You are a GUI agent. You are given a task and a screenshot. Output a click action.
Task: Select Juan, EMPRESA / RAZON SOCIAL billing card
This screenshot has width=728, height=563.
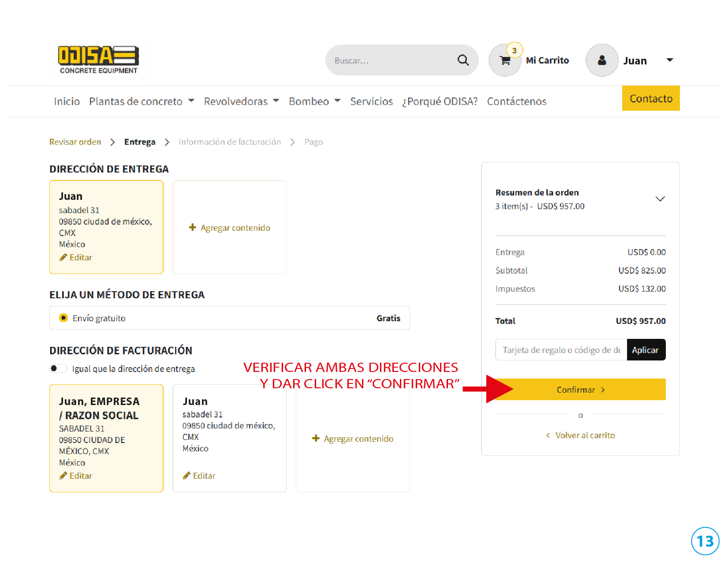click(x=106, y=438)
